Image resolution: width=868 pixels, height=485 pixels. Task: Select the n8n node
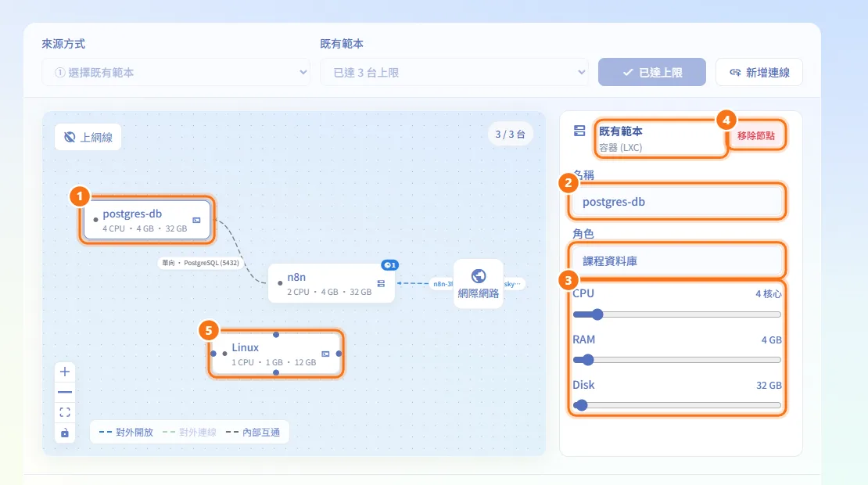coord(331,283)
